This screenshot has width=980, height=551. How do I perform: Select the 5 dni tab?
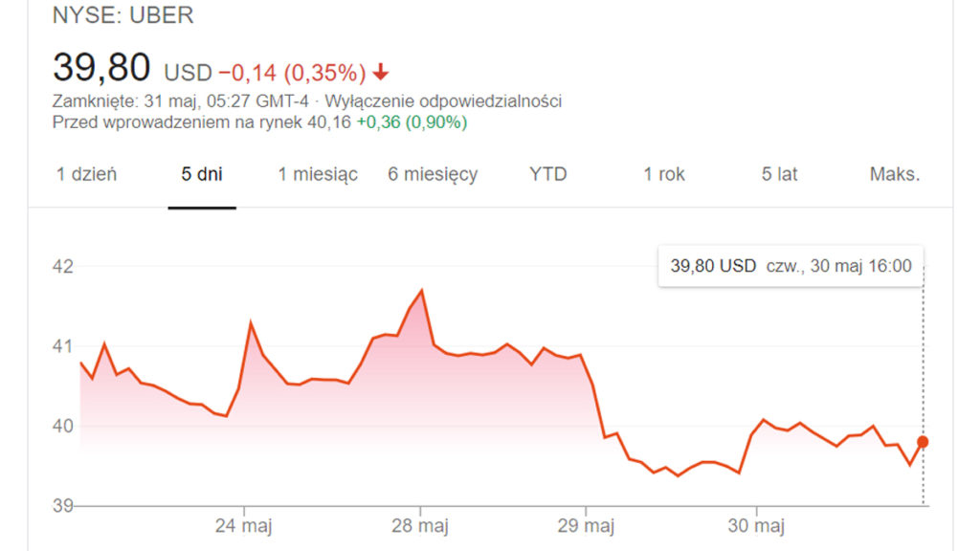202,174
